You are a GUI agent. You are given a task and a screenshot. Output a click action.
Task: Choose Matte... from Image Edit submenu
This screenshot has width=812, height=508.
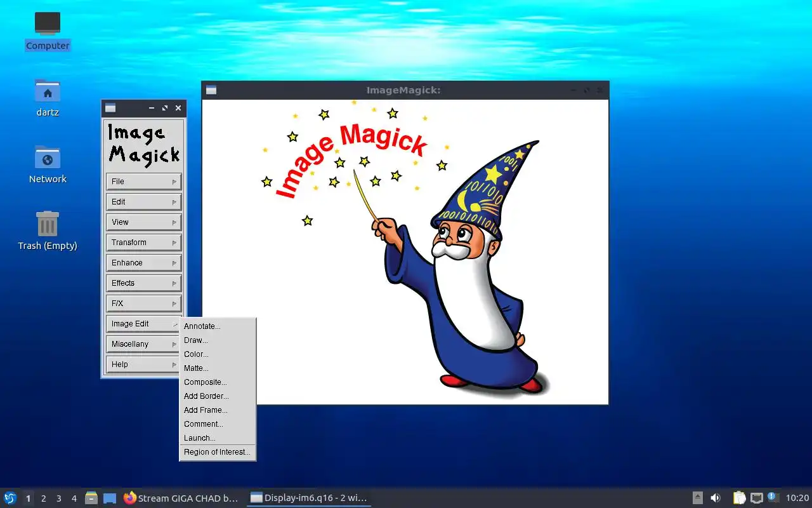(218, 368)
